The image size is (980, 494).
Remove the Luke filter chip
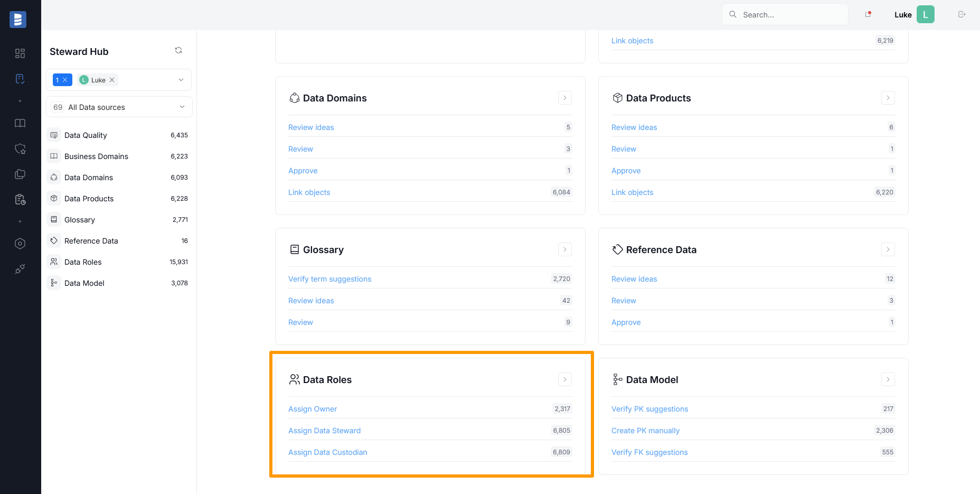click(x=112, y=80)
